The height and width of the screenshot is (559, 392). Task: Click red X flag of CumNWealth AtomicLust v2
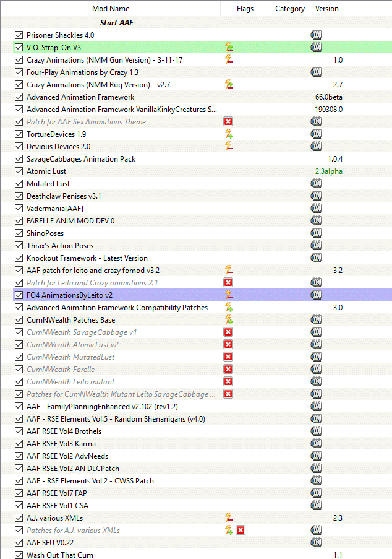click(228, 344)
